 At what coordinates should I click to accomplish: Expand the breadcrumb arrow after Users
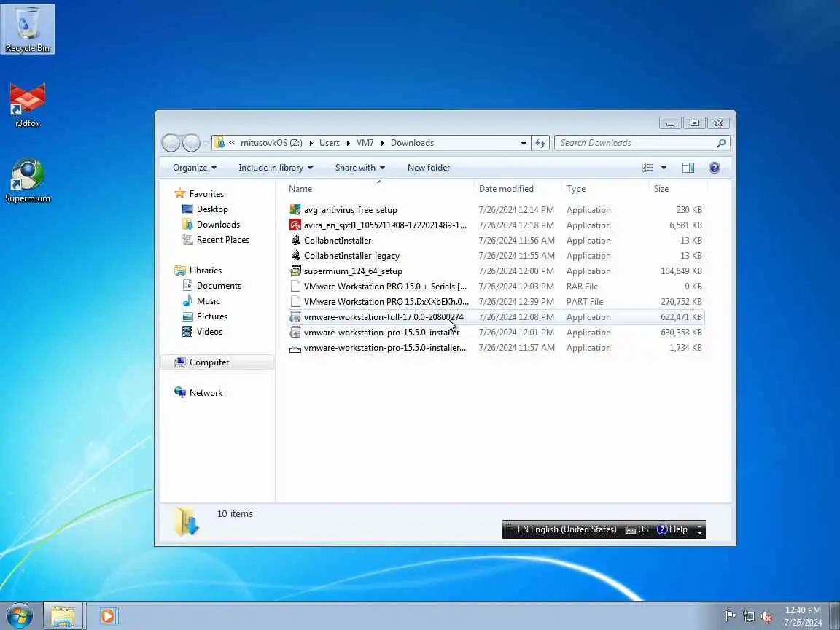(x=349, y=143)
